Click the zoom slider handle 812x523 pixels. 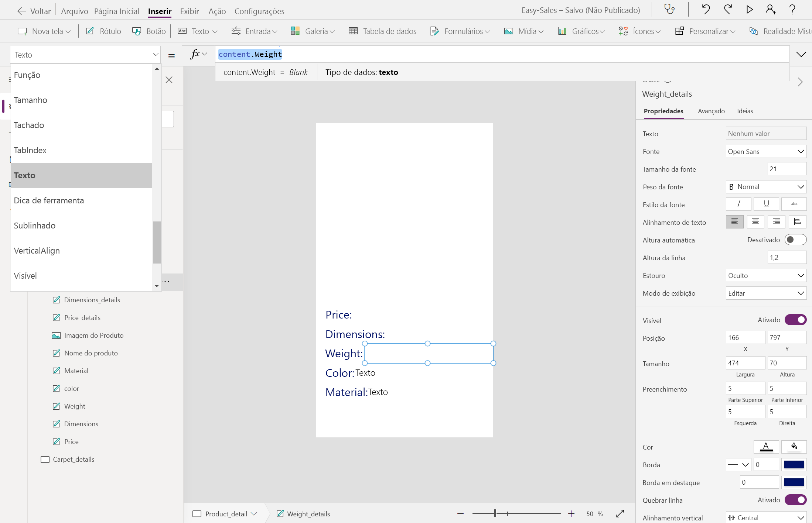[x=495, y=513]
